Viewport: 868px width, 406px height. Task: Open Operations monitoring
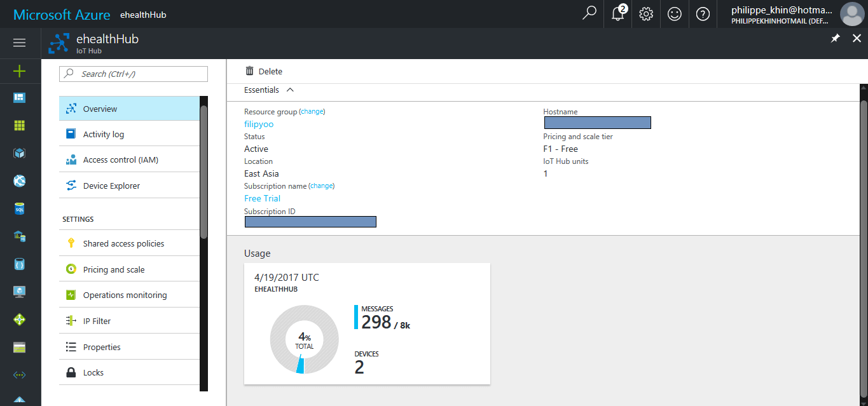pos(129,295)
